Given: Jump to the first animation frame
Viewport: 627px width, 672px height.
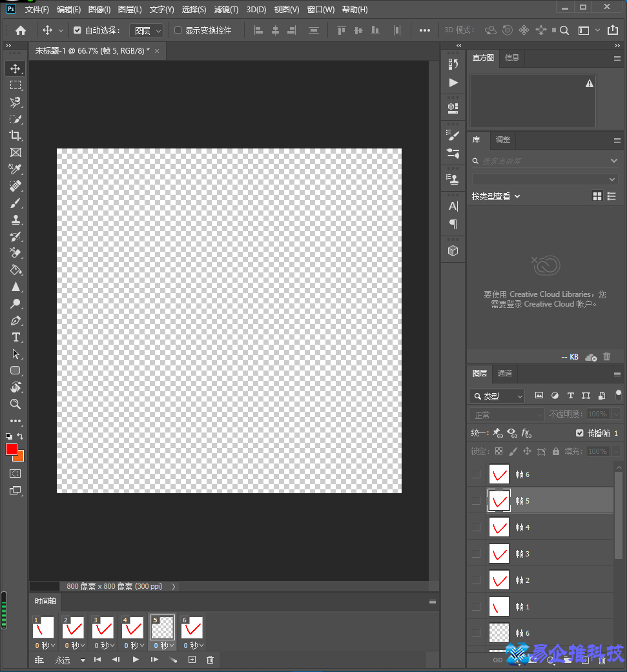Looking at the screenshot, I should [98, 659].
